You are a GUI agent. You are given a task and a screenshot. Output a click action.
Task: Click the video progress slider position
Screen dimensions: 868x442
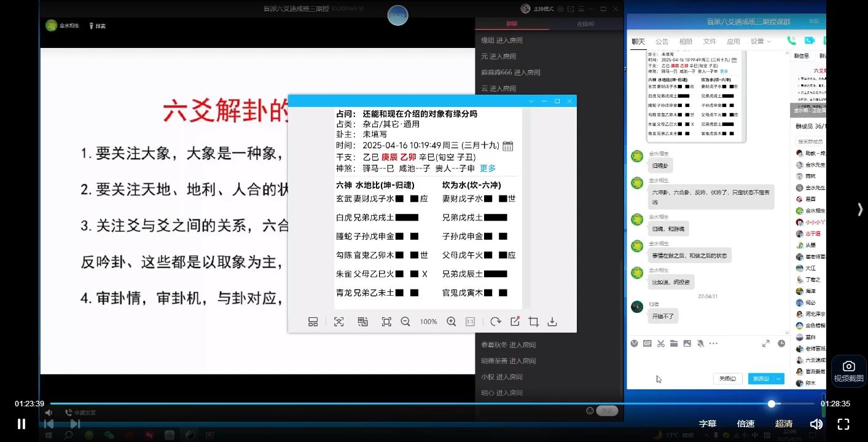[771, 403]
